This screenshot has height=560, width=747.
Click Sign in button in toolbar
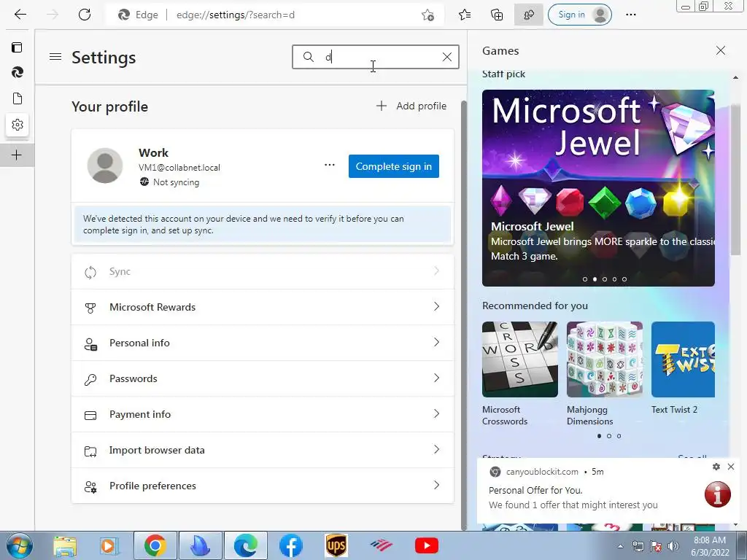click(580, 15)
